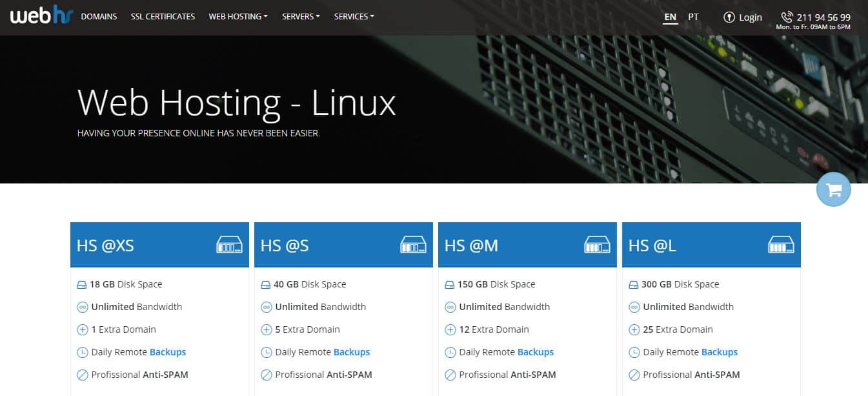Image resolution: width=868 pixels, height=396 pixels.
Task: Click the plus icon beside 1 Extra Domain
Action: coord(82,329)
